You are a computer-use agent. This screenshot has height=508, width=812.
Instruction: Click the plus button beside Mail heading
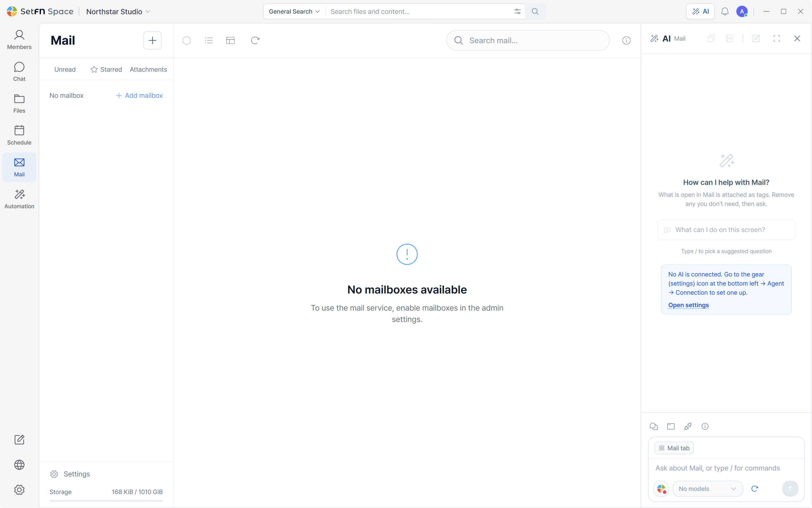click(x=152, y=40)
